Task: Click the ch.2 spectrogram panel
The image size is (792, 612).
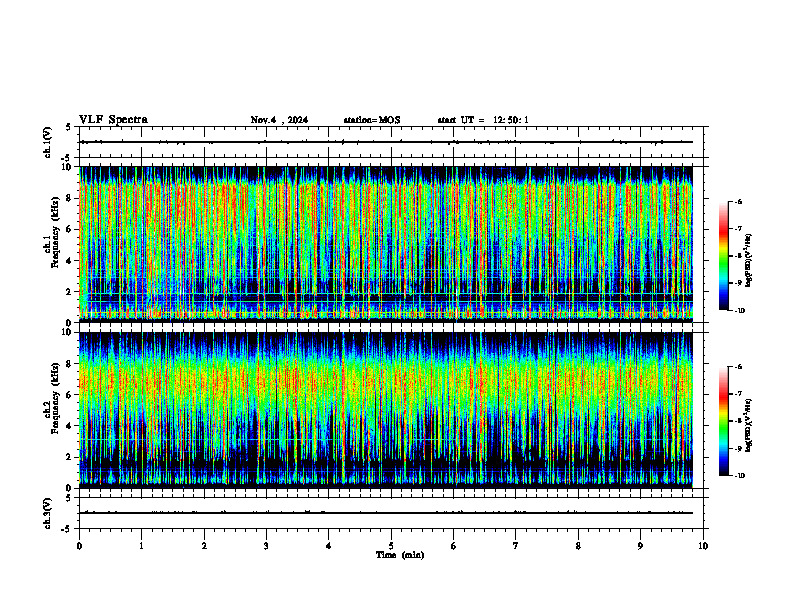Action: pos(386,410)
